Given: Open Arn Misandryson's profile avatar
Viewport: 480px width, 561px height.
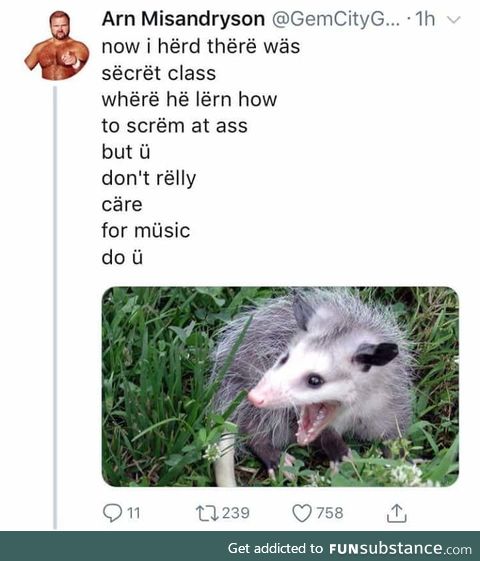Looking at the screenshot, I should (57, 45).
